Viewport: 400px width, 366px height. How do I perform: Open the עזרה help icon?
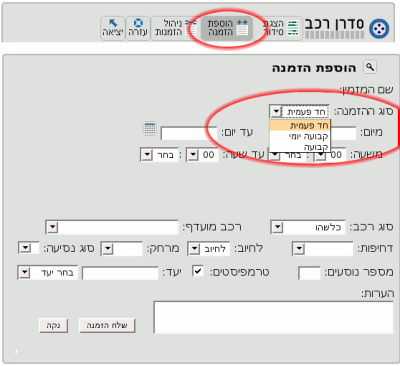point(138,28)
